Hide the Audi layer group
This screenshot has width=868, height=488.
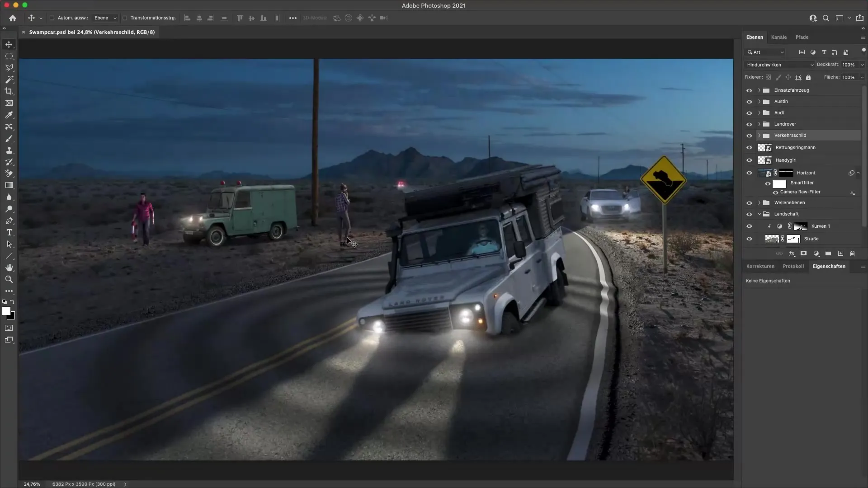click(x=750, y=113)
